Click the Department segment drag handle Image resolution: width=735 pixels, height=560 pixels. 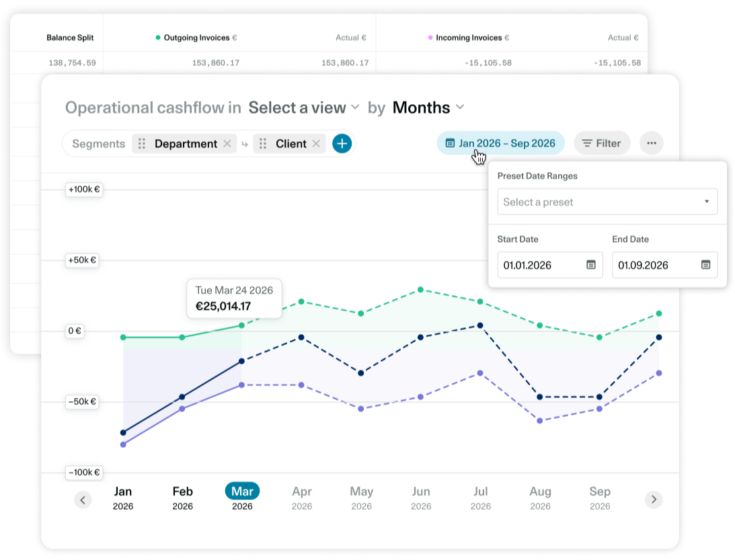(142, 143)
